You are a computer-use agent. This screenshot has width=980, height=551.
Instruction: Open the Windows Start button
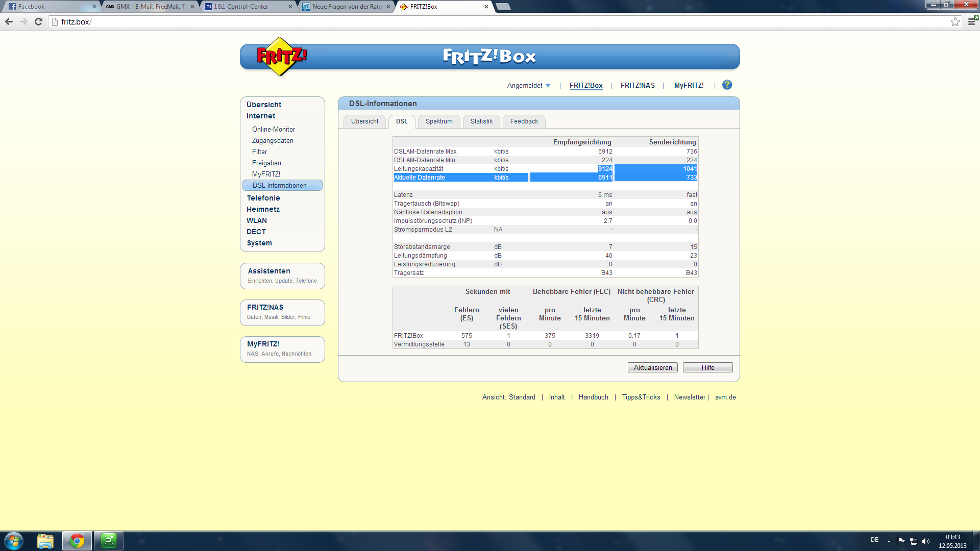[14, 541]
